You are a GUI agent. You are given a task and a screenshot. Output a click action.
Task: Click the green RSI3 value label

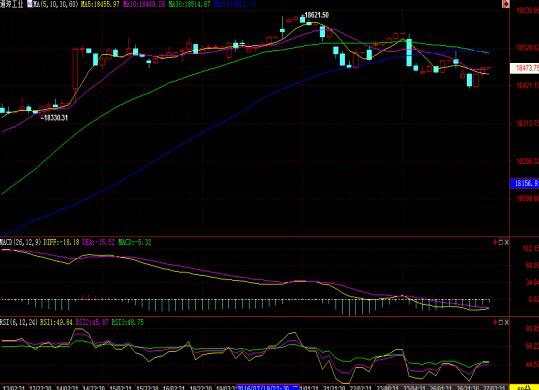[x=128, y=322]
